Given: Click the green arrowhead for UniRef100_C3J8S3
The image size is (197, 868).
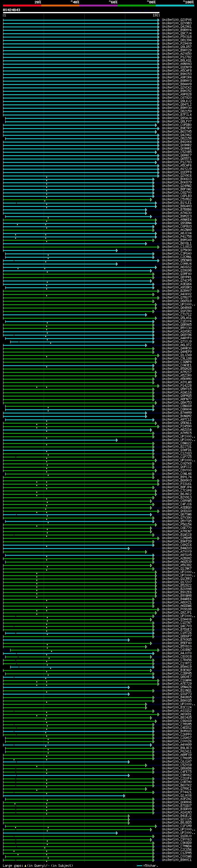Looking at the screenshot, I should (158, 247).
